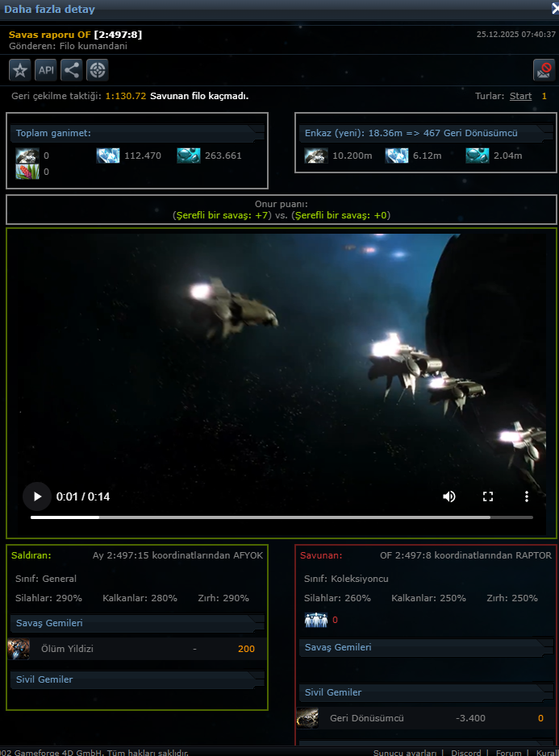Open the attack target crosshair icon

click(x=97, y=70)
